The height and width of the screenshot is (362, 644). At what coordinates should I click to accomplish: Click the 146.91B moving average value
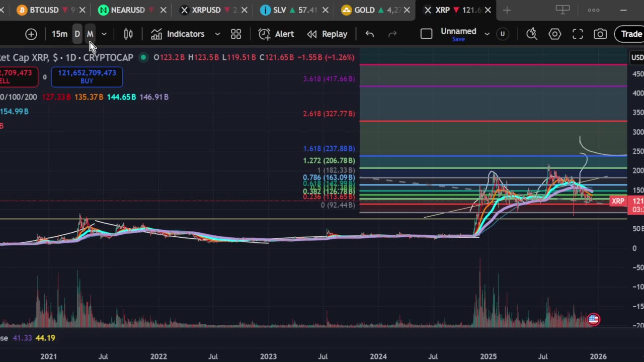tap(154, 97)
